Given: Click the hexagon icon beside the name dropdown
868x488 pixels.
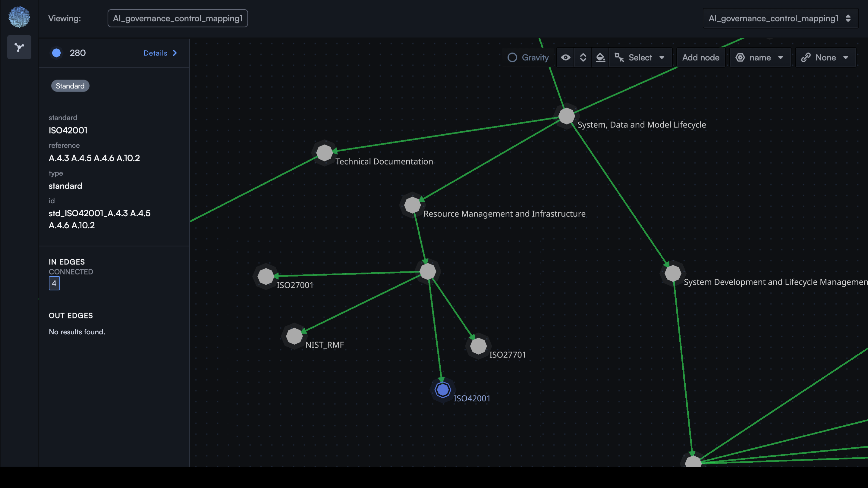Looking at the screenshot, I should [x=740, y=57].
